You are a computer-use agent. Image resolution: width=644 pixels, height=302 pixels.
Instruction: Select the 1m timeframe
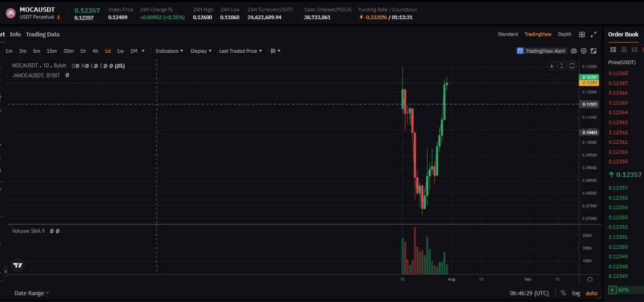tap(9, 51)
